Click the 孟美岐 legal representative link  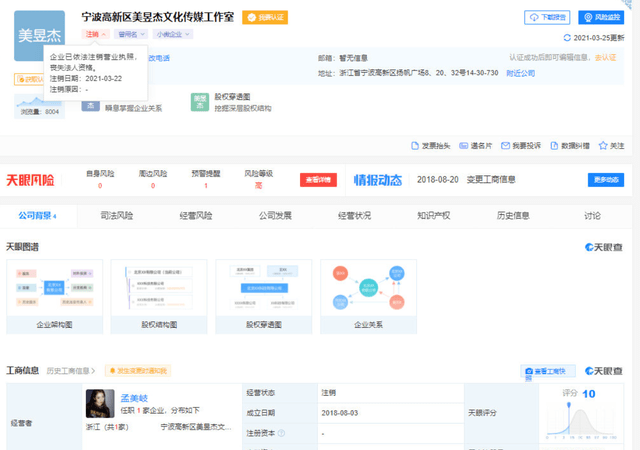135,396
